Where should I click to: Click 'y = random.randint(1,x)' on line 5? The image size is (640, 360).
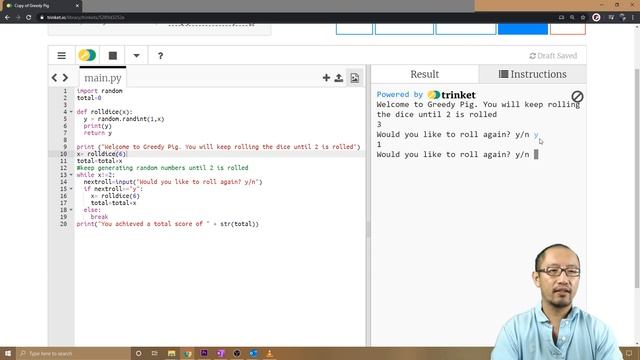pyautogui.click(x=124, y=119)
